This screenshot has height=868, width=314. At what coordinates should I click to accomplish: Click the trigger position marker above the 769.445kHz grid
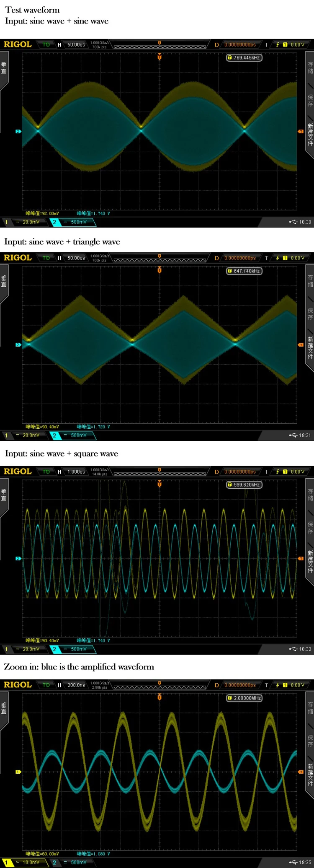160,56
